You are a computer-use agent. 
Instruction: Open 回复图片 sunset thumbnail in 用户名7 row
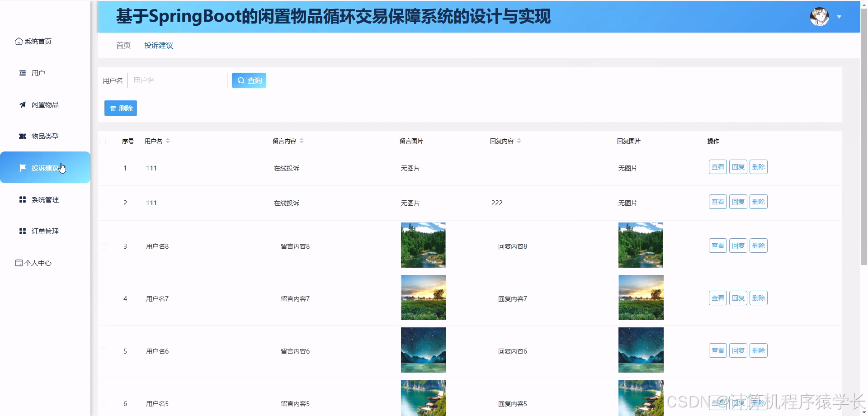coord(641,298)
